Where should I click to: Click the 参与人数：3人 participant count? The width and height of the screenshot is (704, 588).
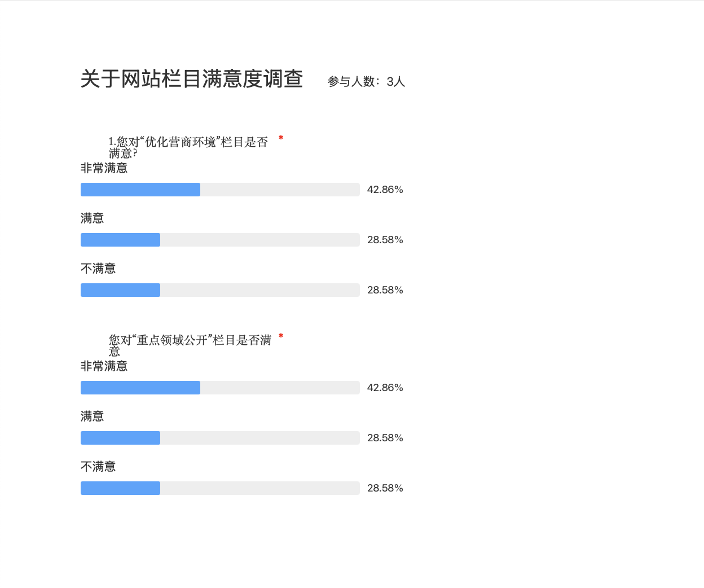pyautogui.click(x=366, y=82)
